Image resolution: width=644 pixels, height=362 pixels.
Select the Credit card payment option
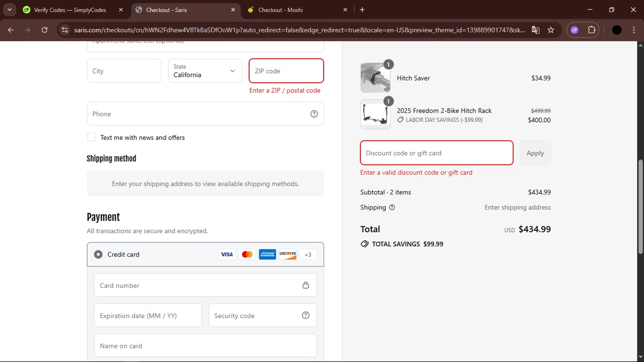(98, 255)
